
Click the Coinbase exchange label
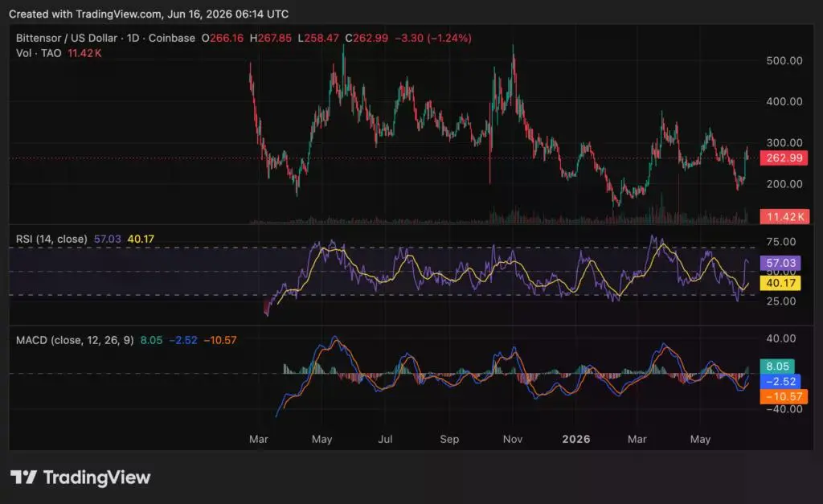click(172, 38)
